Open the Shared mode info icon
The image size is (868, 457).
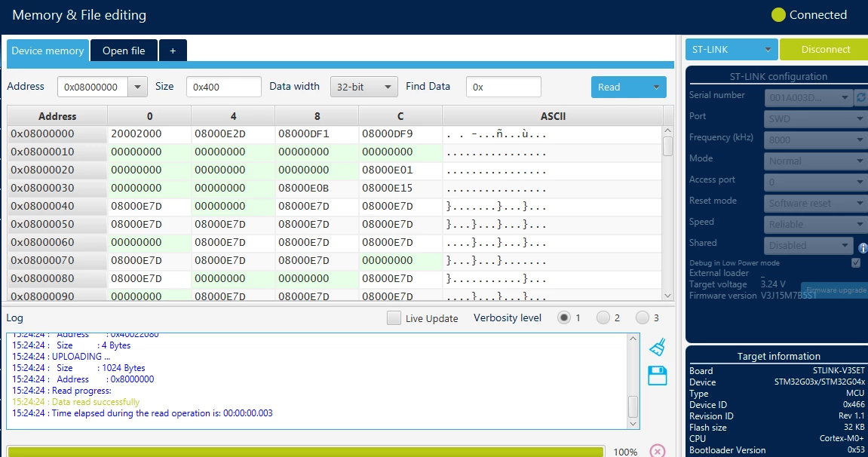863,248
